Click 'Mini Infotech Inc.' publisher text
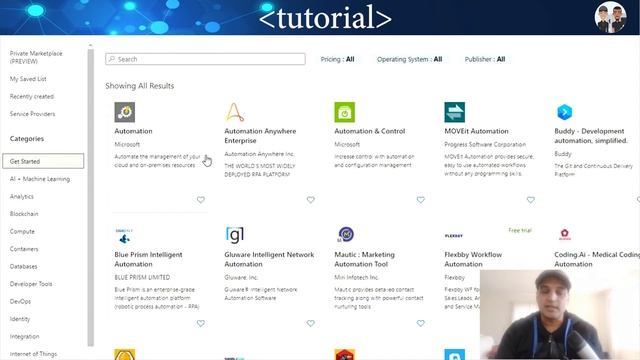640x360 pixels. (x=356, y=278)
